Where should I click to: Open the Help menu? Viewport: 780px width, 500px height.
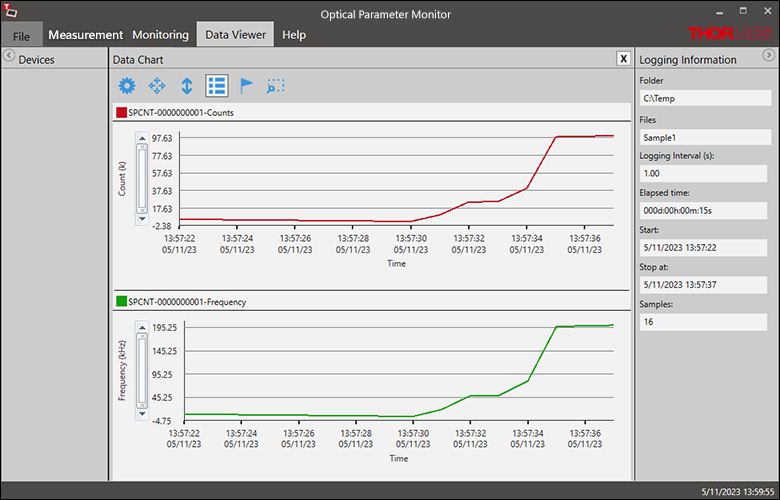pyautogui.click(x=294, y=35)
